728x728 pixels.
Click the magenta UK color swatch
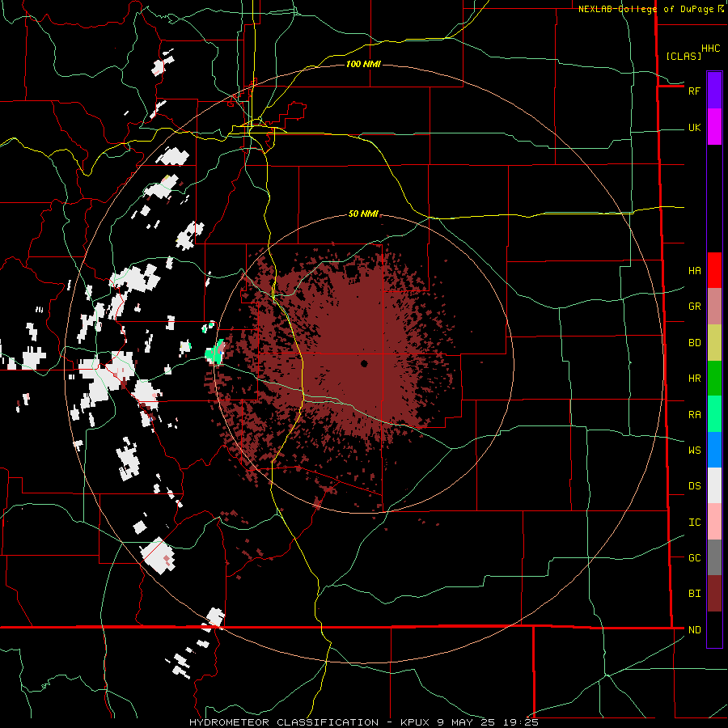[714, 127]
